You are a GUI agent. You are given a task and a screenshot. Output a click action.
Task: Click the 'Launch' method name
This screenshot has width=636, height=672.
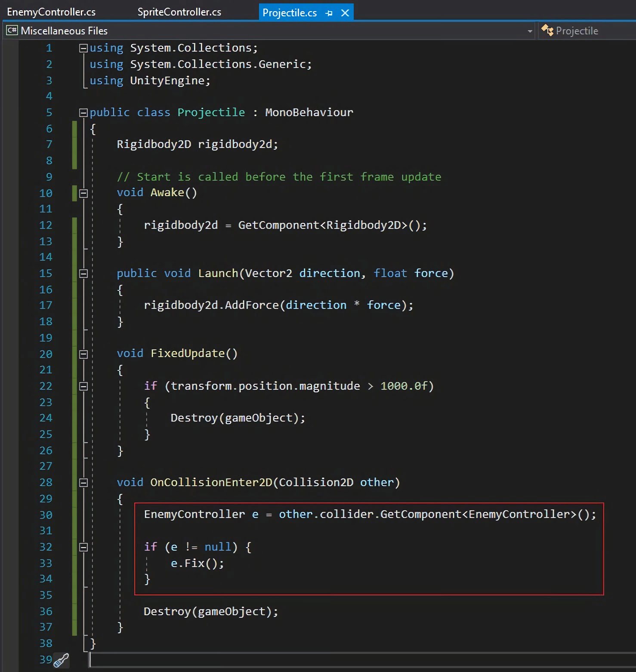[218, 273]
